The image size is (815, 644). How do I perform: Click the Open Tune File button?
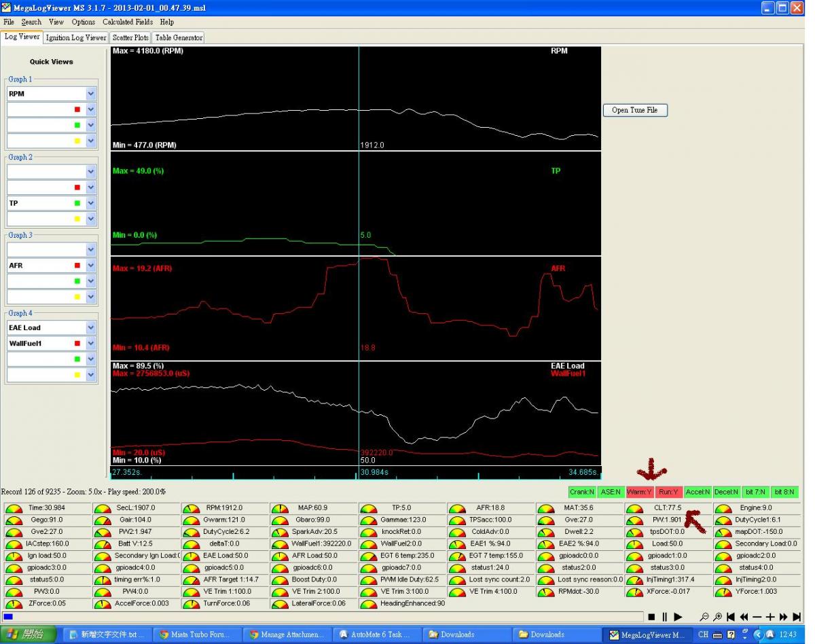[634, 110]
